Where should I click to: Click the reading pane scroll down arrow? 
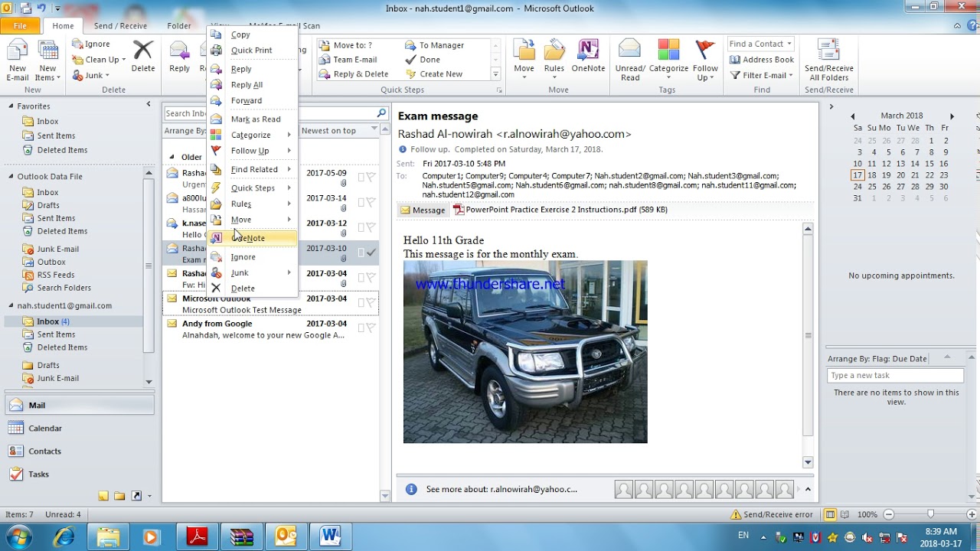click(808, 462)
